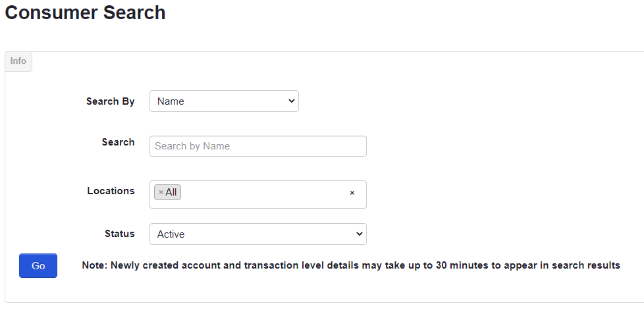Clear all selections in Locations field
This screenshot has width=644, height=316.
352,193
